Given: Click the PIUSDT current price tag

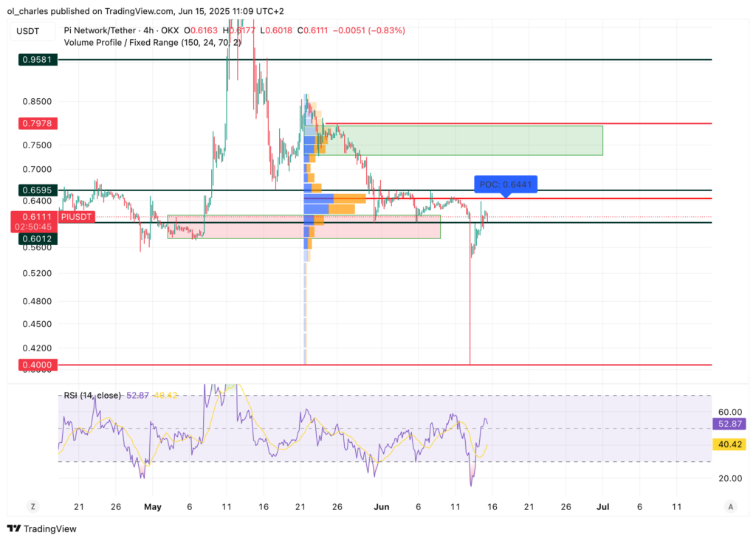Looking at the screenshot, I should [x=77, y=217].
